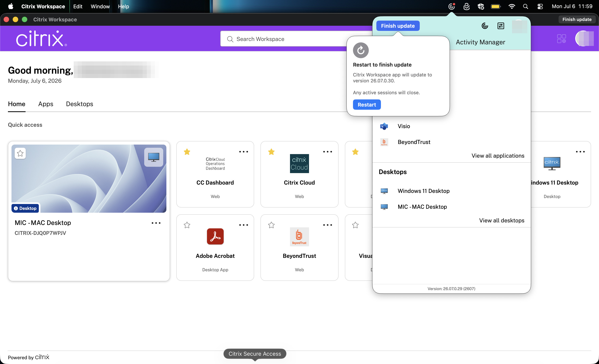Open the MIC -MAC Desktop wallpaper thumbnail
Viewport: 599px width, 364px height.
point(89,179)
